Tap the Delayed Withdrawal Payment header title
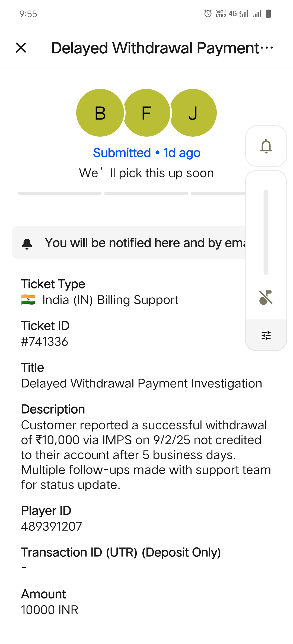 [155, 48]
